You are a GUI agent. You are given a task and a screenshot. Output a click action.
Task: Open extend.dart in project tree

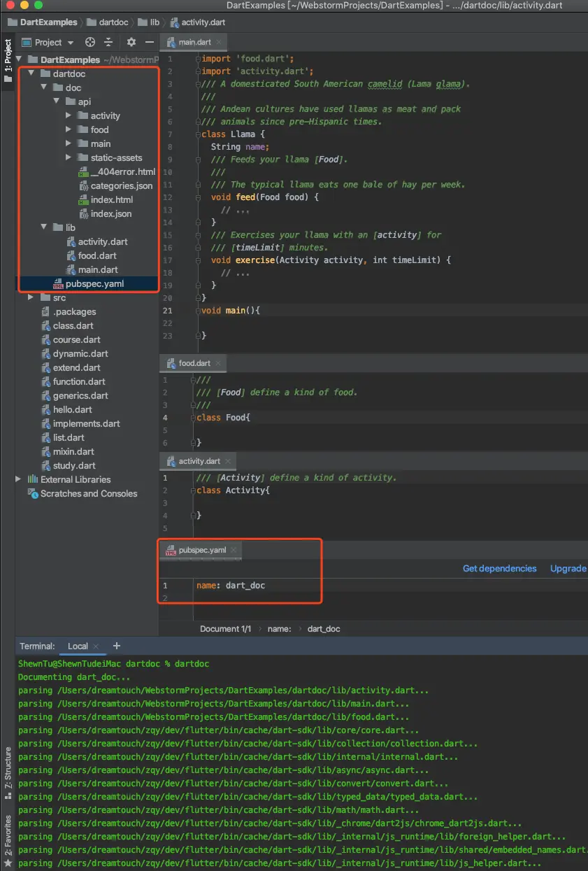point(71,368)
